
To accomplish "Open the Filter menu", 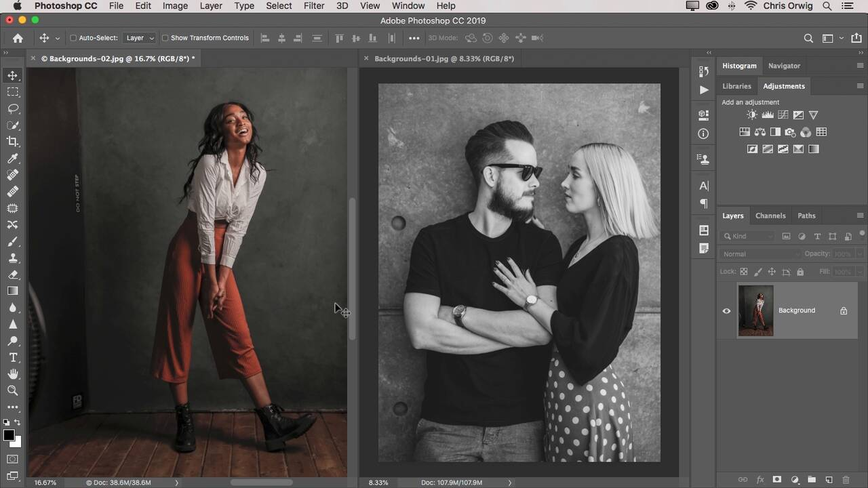I will [313, 5].
